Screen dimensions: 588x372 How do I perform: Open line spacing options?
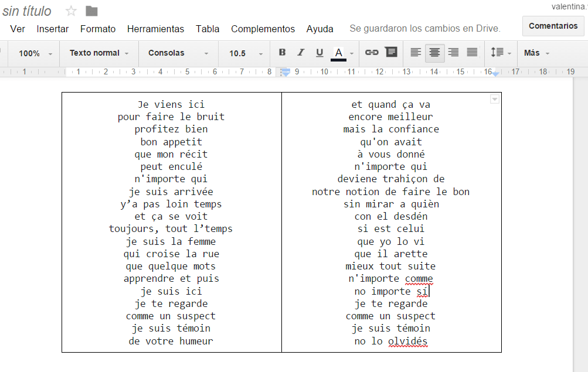(x=500, y=53)
